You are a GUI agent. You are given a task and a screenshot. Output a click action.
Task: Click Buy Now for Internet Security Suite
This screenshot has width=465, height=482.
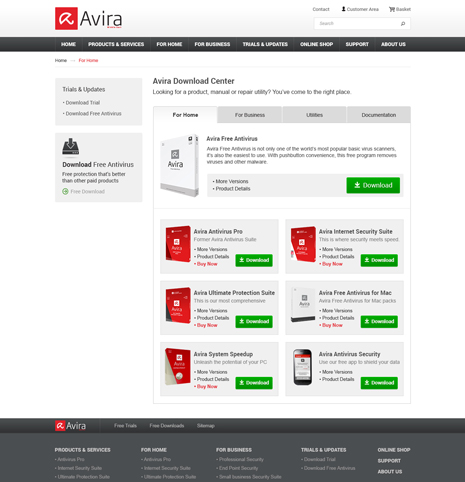(332, 264)
